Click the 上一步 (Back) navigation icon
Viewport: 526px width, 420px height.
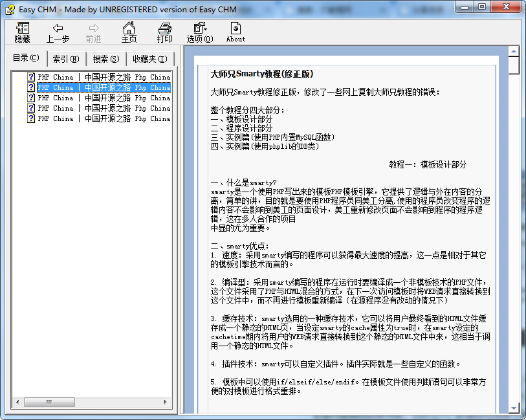[56, 31]
